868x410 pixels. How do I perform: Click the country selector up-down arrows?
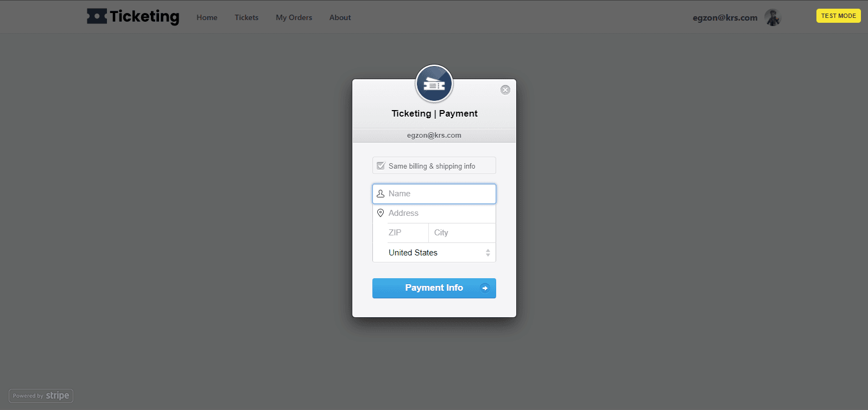point(487,253)
